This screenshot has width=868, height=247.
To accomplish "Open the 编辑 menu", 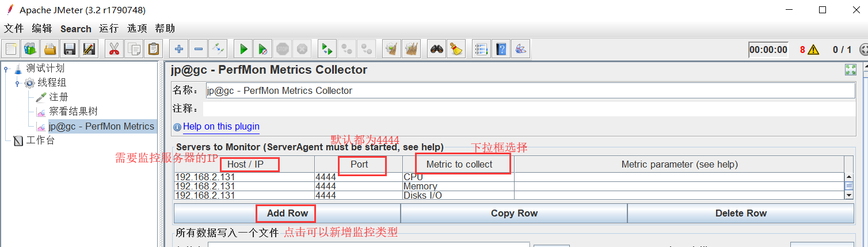I will click(x=42, y=28).
